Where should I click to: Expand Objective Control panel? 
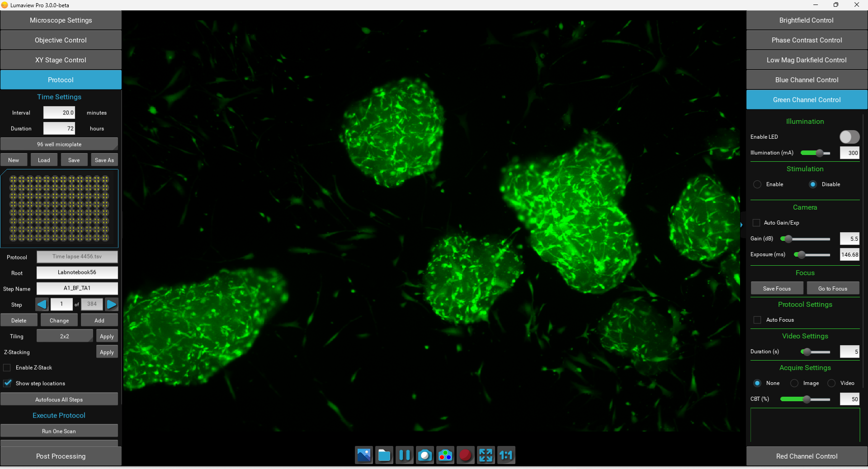61,40
